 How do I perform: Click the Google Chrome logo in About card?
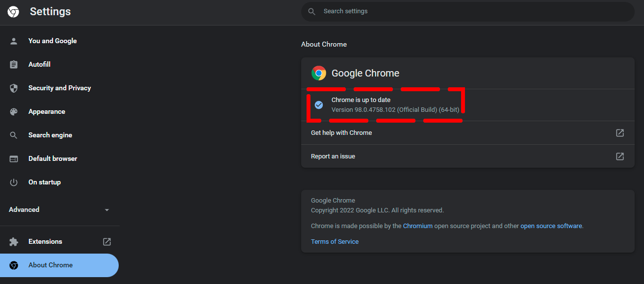coord(319,73)
